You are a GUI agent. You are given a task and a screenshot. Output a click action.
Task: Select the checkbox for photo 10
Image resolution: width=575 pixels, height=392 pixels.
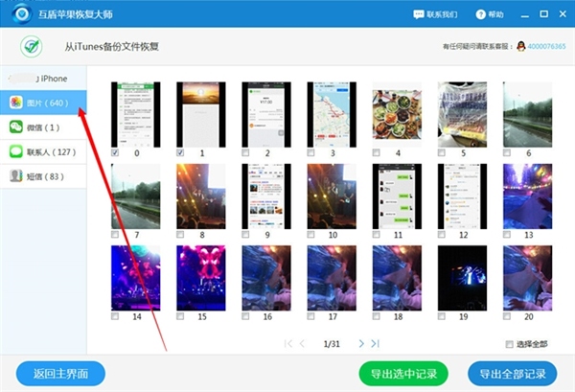[x=310, y=234]
